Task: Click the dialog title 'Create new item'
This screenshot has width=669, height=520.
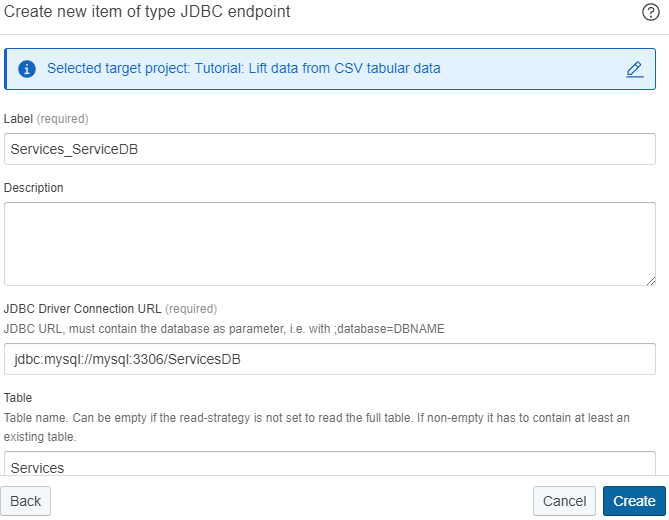Action: (x=148, y=13)
